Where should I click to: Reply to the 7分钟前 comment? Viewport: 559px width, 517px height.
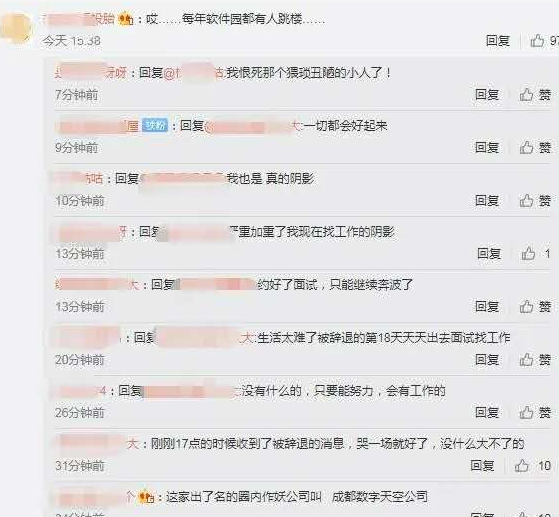[x=487, y=95]
